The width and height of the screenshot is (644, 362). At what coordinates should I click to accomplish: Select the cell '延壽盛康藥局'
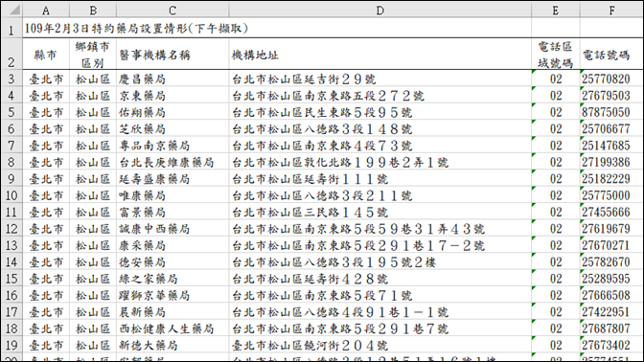coord(172,179)
